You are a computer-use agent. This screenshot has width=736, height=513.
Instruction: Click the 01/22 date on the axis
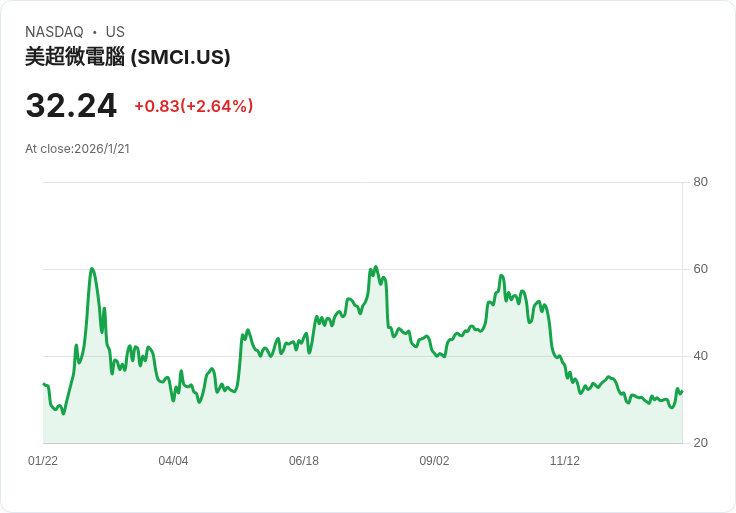[43, 461]
